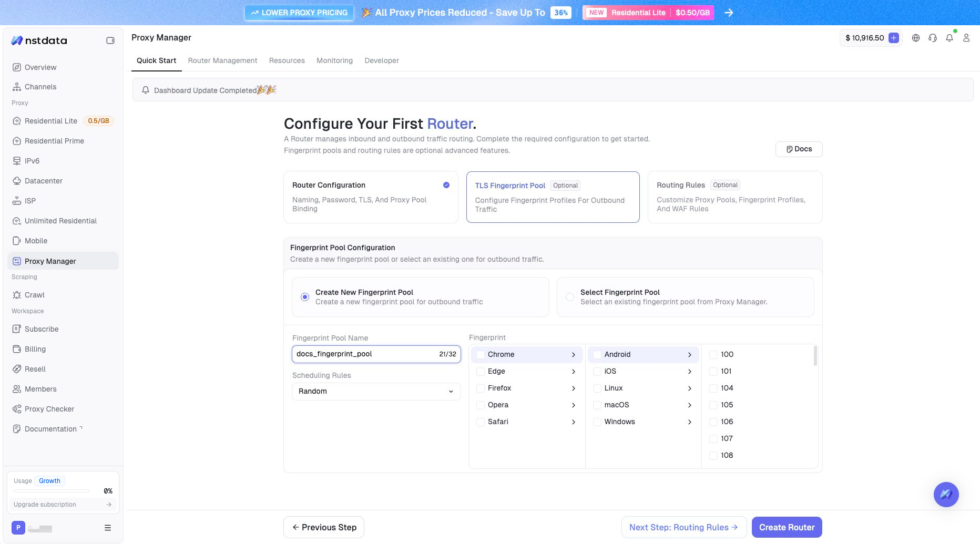This screenshot has height=544, width=980.
Task: Open user account profile icon
Action: 966,38
